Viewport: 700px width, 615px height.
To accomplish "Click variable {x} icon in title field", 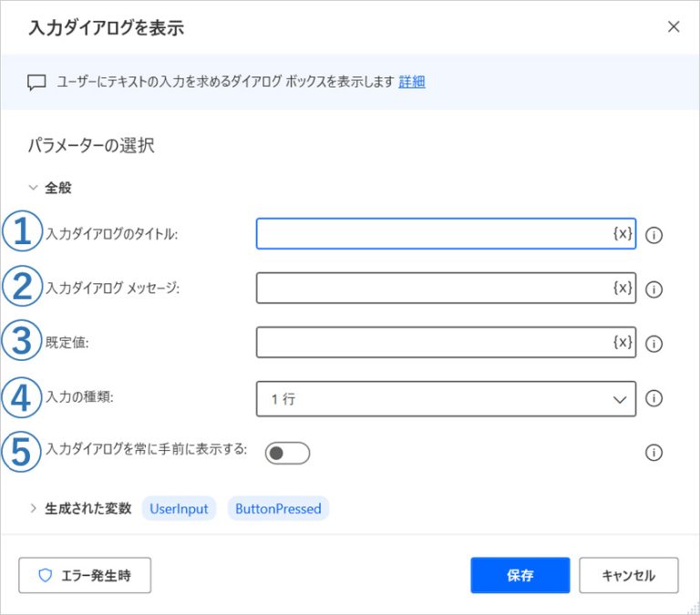I will pyautogui.click(x=622, y=234).
